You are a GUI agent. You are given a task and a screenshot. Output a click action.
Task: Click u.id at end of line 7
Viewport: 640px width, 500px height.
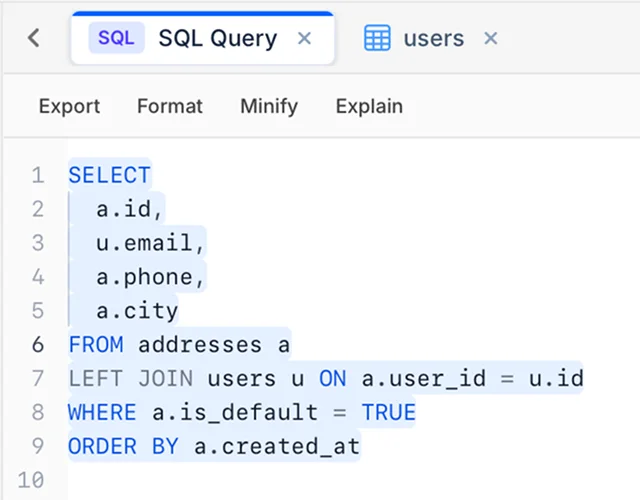pos(556,379)
